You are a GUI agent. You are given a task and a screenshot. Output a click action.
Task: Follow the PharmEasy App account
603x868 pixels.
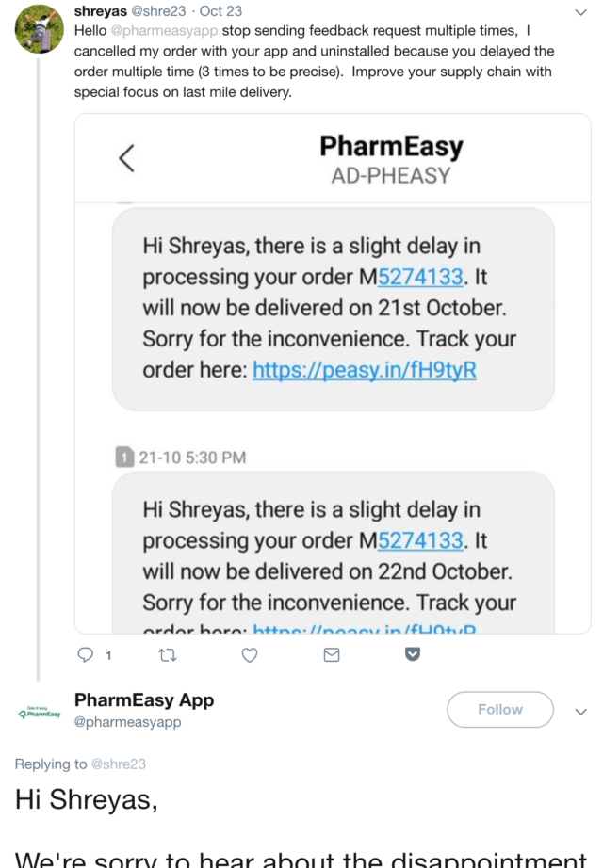tap(499, 710)
